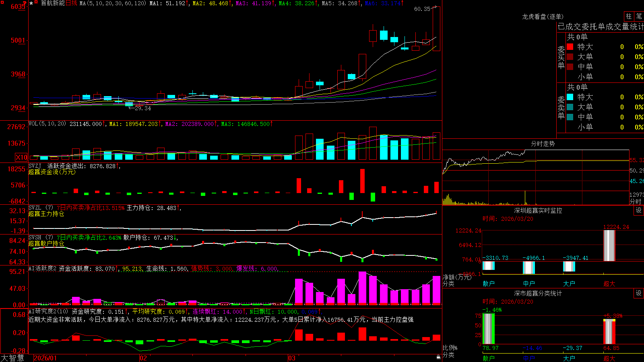The height and width of the screenshot is (362, 644).
Task: Click the 时间: 2026/03/20 in 深圳超赢实时监控
Action: (508, 219)
